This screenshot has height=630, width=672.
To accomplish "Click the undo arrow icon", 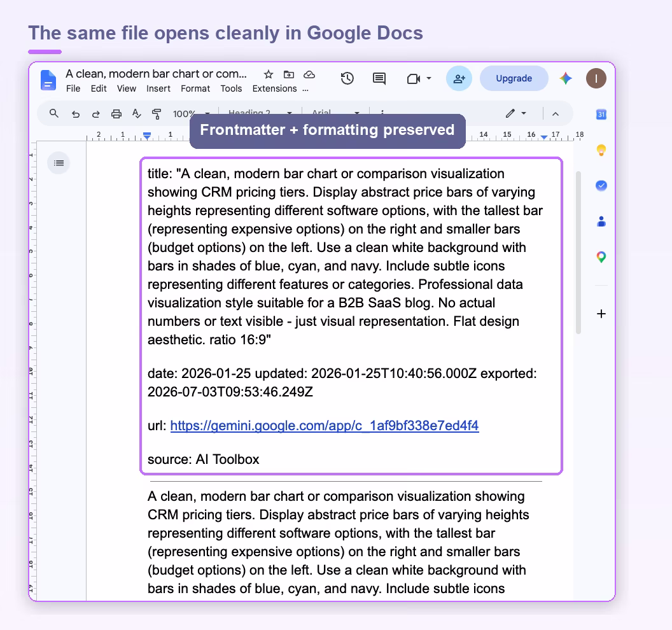I will [76, 114].
